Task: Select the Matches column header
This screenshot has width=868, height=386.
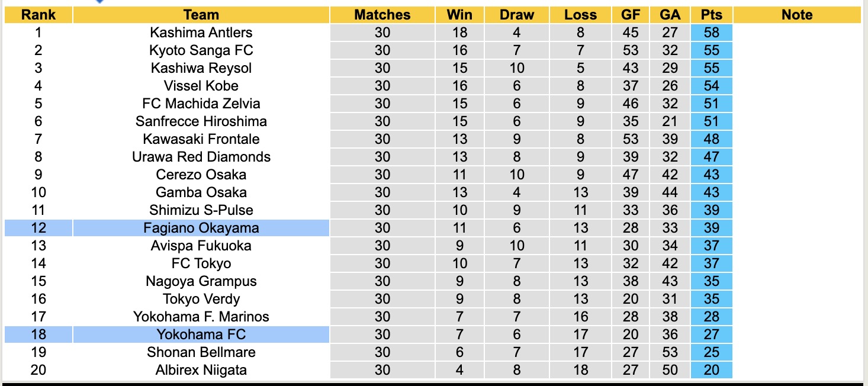Action: tap(382, 15)
